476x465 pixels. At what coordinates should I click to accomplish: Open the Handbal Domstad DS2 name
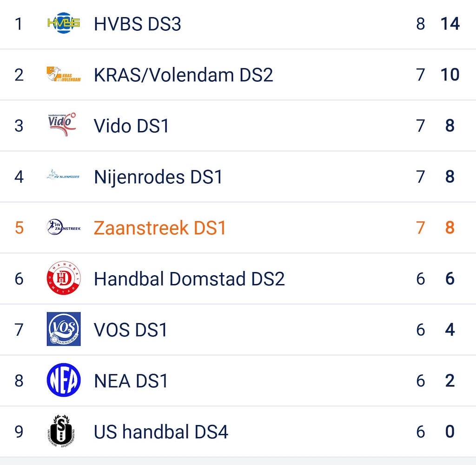[189, 279]
